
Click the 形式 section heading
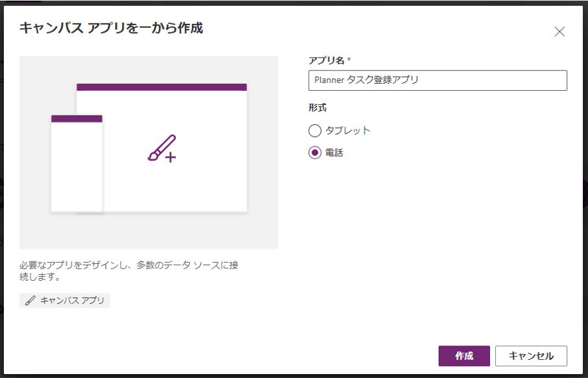click(318, 108)
